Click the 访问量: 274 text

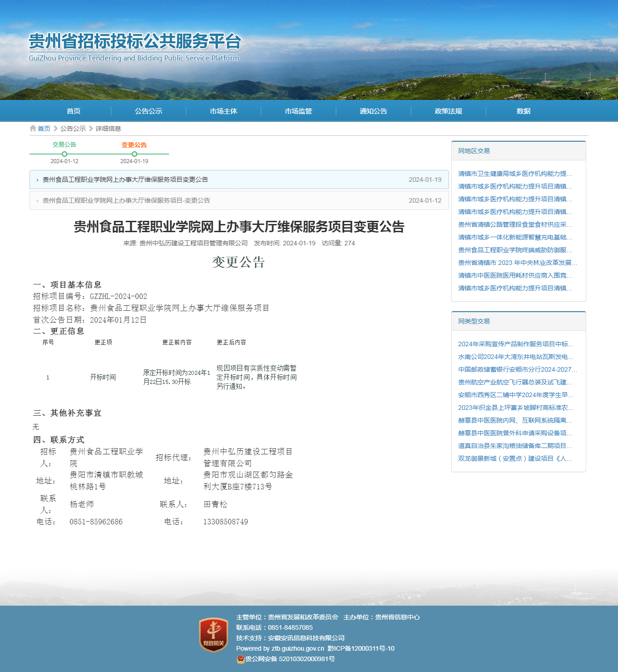coord(339,243)
